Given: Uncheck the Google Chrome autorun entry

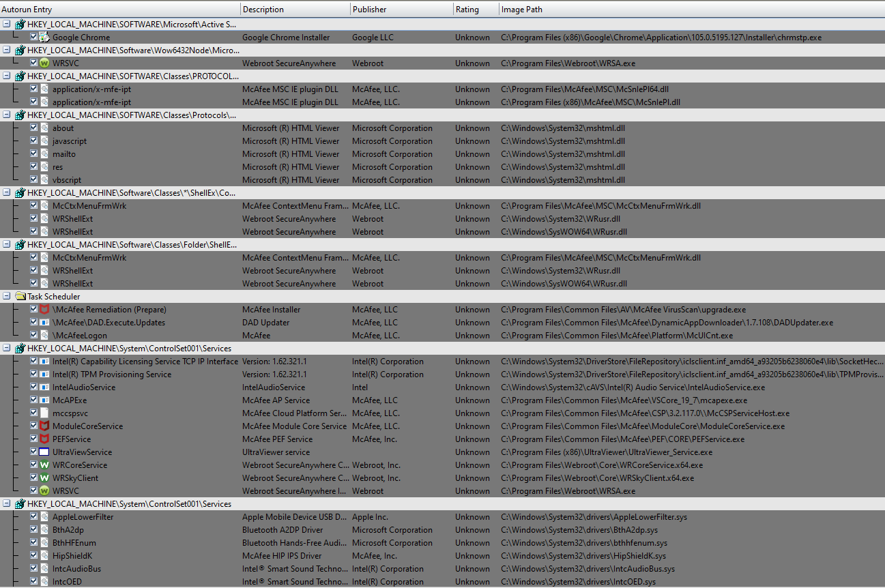Looking at the screenshot, I should [33, 37].
